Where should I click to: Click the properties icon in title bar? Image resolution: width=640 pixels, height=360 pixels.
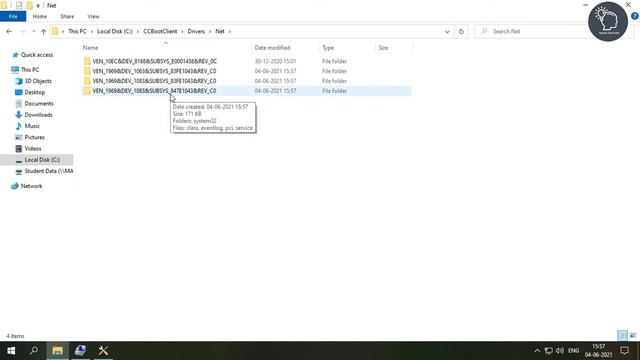tap(19, 6)
